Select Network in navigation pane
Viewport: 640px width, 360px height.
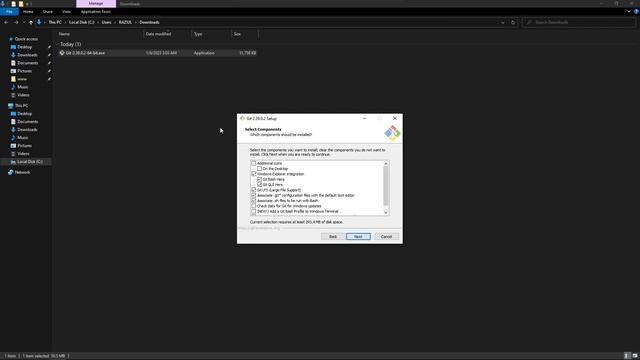[x=22, y=173]
